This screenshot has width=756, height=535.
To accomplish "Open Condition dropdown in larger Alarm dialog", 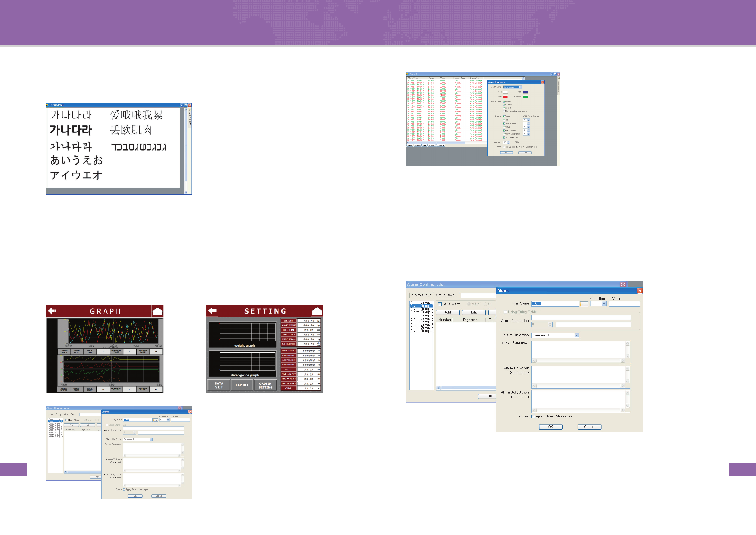I will click(x=604, y=304).
